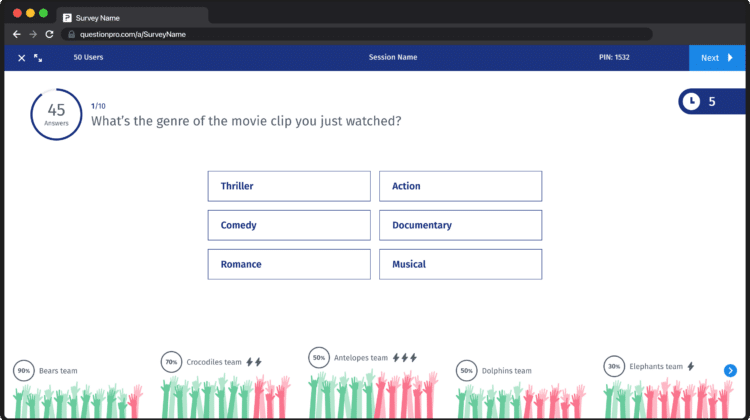Choose Romance as the genre
The height and width of the screenshot is (420, 750).
pyautogui.click(x=289, y=264)
